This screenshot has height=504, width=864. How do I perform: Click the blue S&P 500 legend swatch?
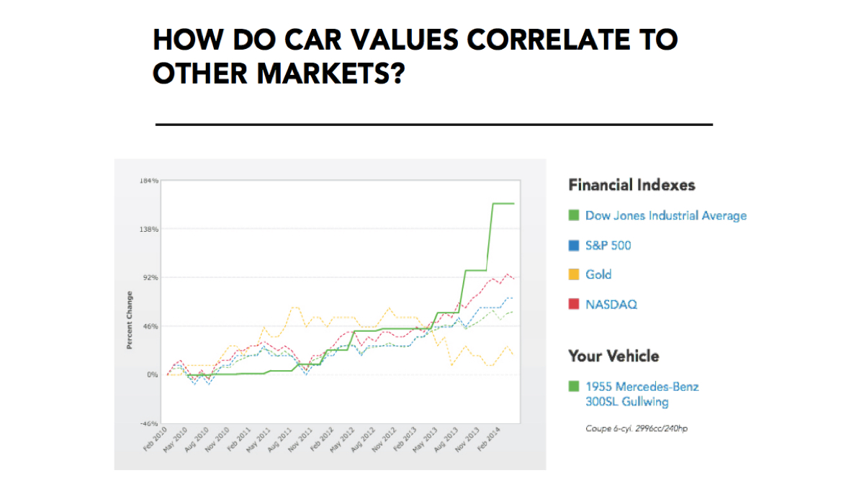click(574, 246)
